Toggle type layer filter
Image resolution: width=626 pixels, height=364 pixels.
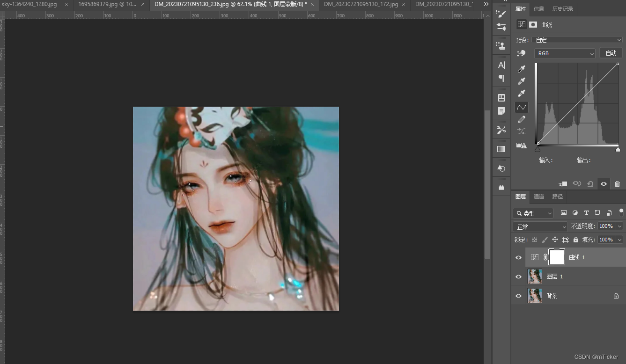click(586, 213)
